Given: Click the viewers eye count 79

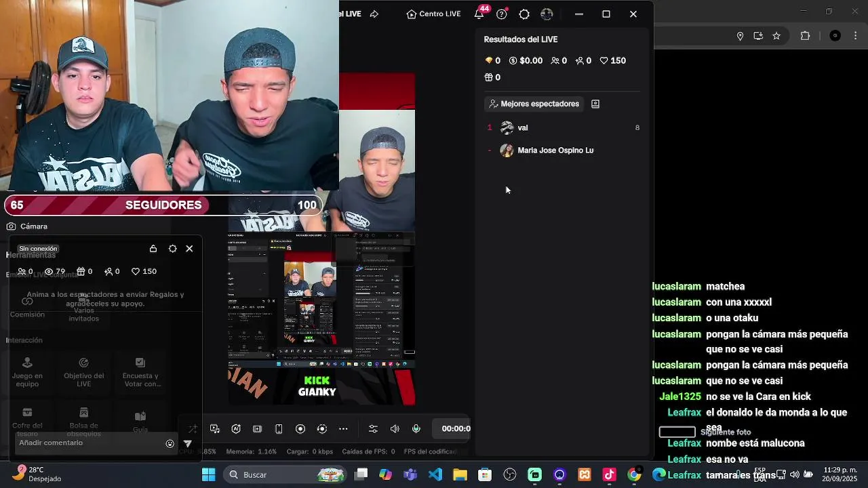Looking at the screenshot, I should [55, 271].
